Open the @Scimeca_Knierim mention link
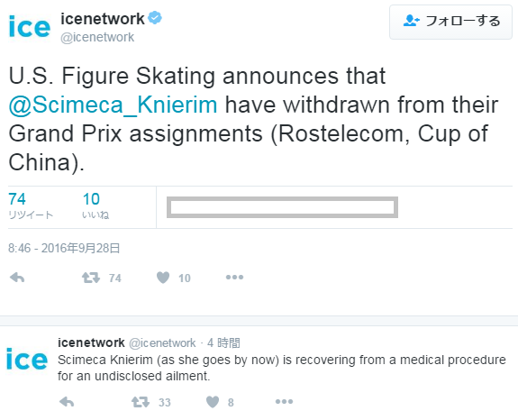Viewport: 518px width, 420px height. [x=113, y=105]
